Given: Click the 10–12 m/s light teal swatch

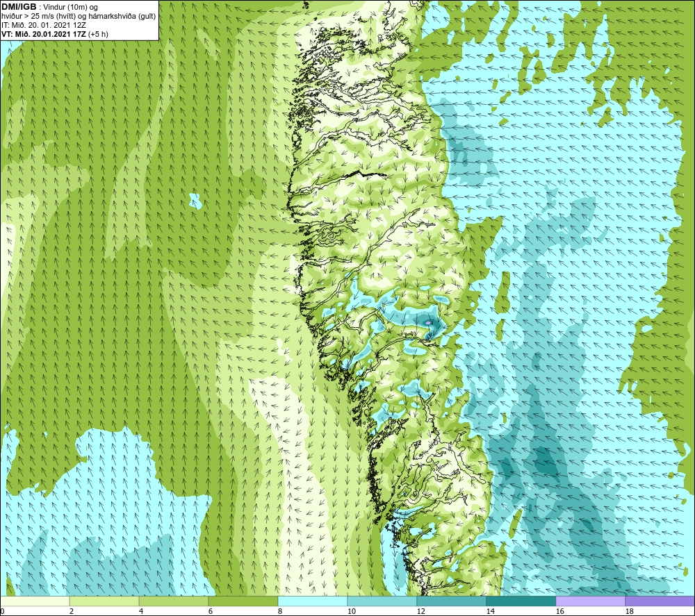Looking at the screenshot, I should [x=382, y=601].
